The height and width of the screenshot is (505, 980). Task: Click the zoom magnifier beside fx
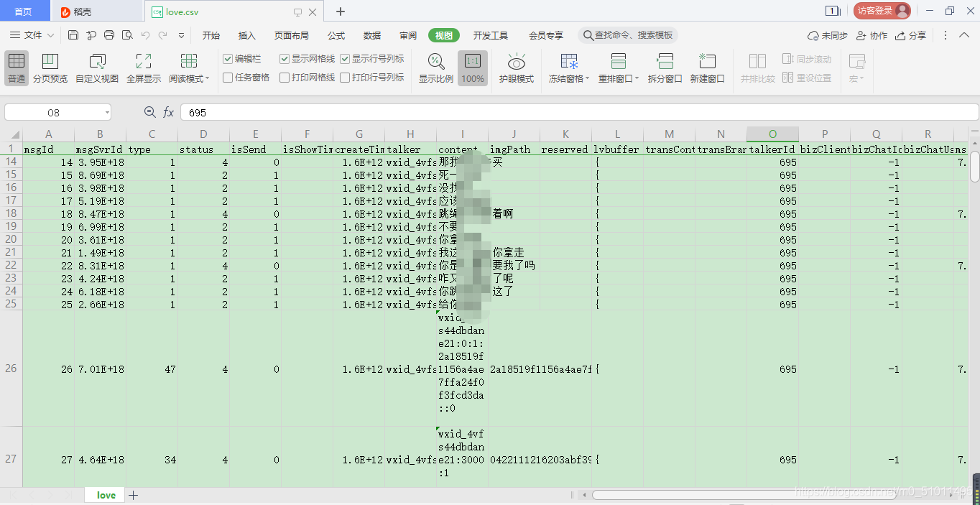(149, 112)
